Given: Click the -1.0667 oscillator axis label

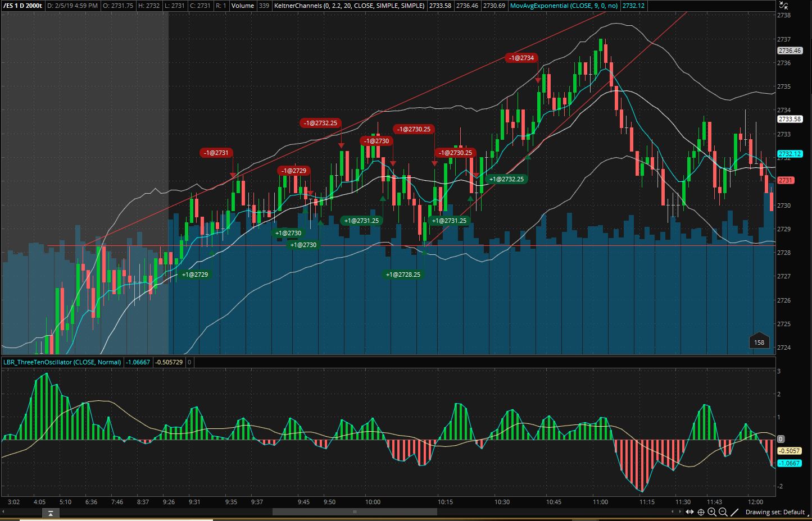Looking at the screenshot, I should (x=788, y=463).
